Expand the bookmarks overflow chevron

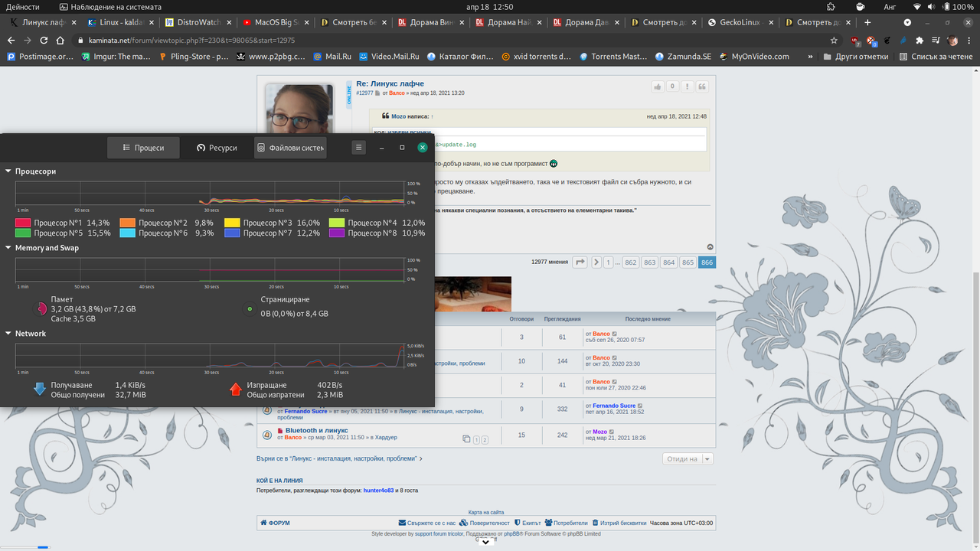811,56
